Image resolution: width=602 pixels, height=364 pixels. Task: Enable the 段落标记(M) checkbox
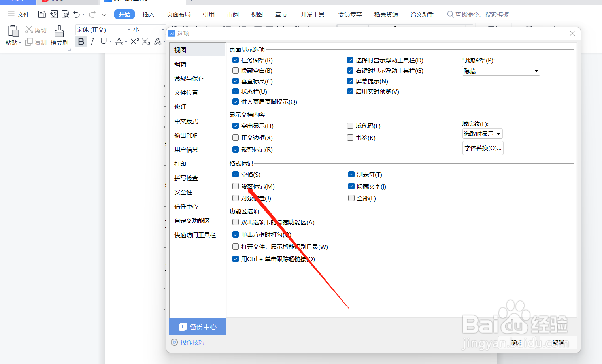click(x=235, y=186)
